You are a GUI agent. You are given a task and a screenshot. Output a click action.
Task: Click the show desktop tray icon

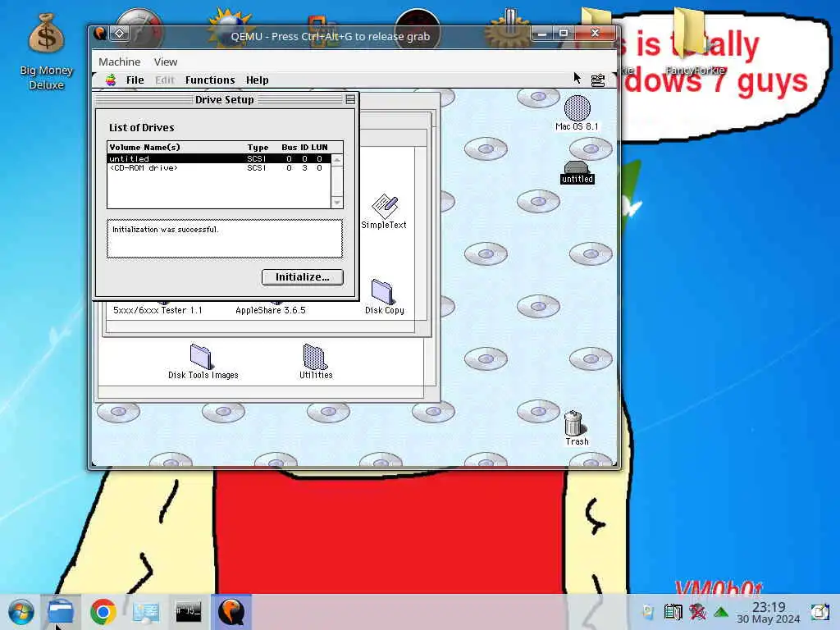(819, 612)
